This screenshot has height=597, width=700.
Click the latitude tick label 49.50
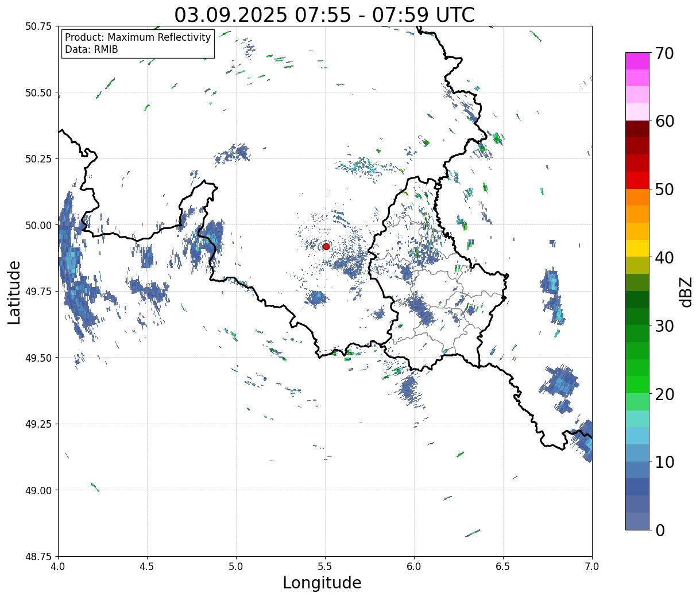tap(38, 358)
